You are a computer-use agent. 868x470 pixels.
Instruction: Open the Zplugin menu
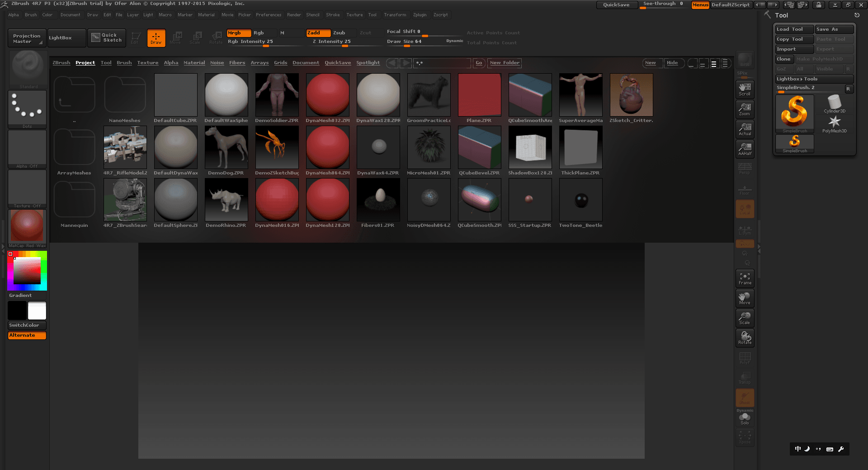point(420,15)
